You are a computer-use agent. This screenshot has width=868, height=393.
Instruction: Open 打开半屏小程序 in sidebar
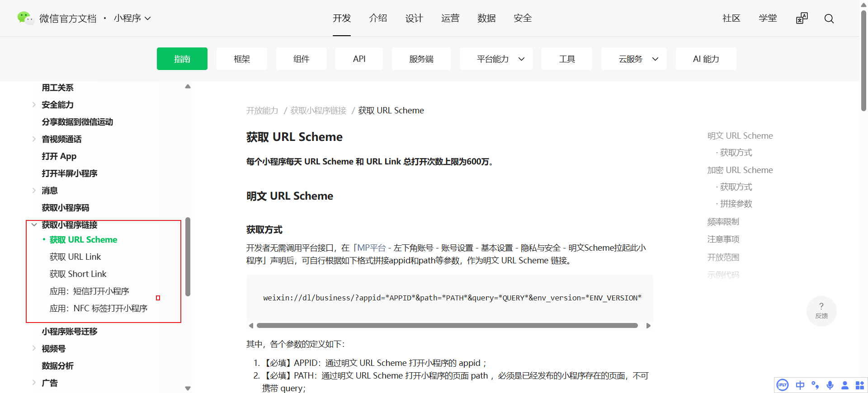(x=70, y=173)
